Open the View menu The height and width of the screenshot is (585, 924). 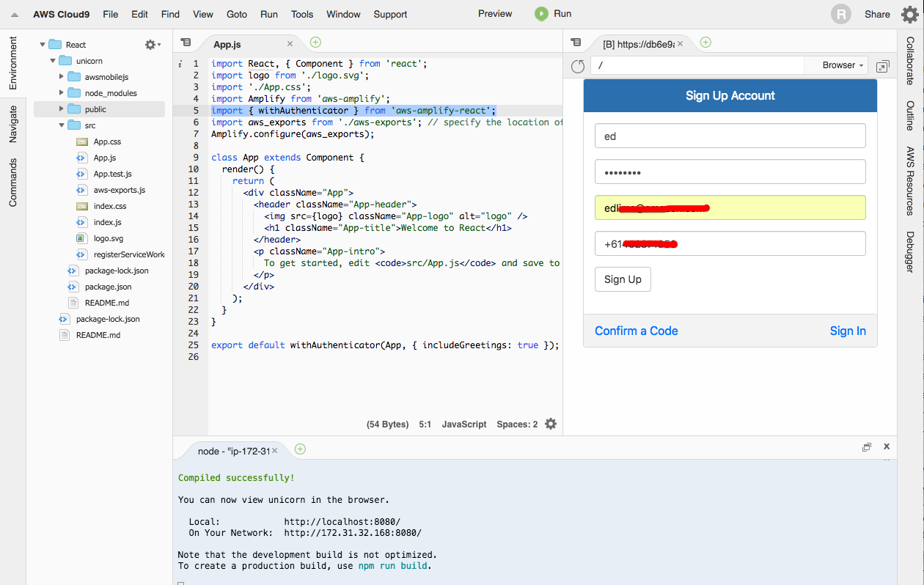coord(203,14)
